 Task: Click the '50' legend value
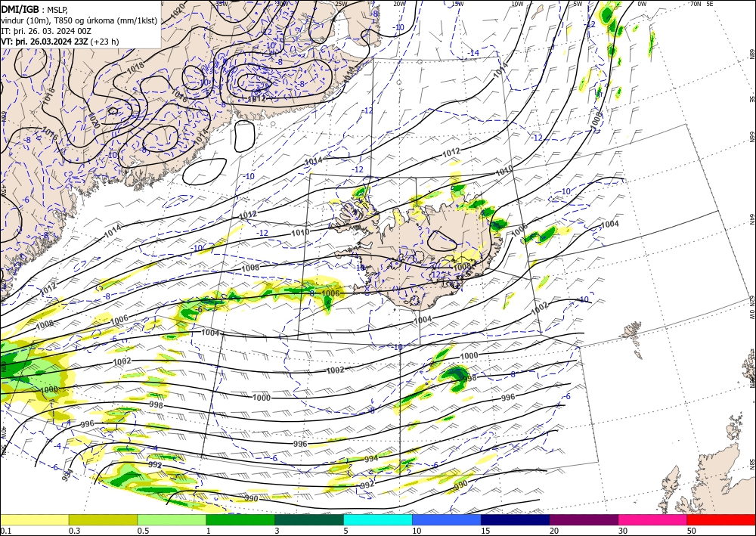pyautogui.click(x=692, y=531)
